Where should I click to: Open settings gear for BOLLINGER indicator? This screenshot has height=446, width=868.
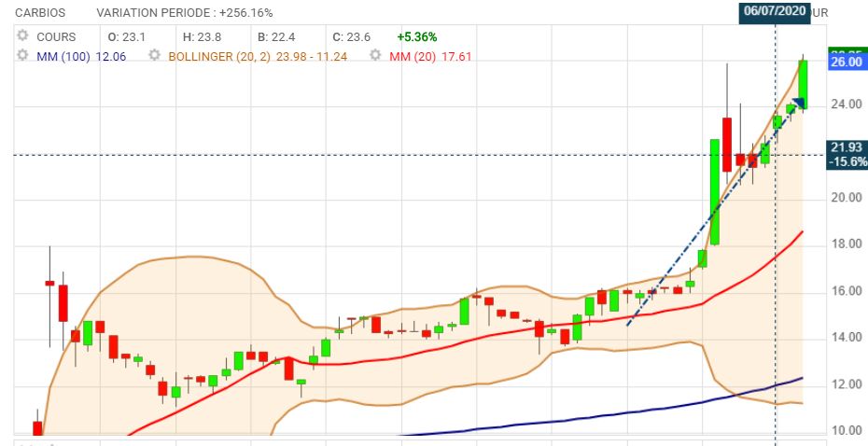point(156,55)
